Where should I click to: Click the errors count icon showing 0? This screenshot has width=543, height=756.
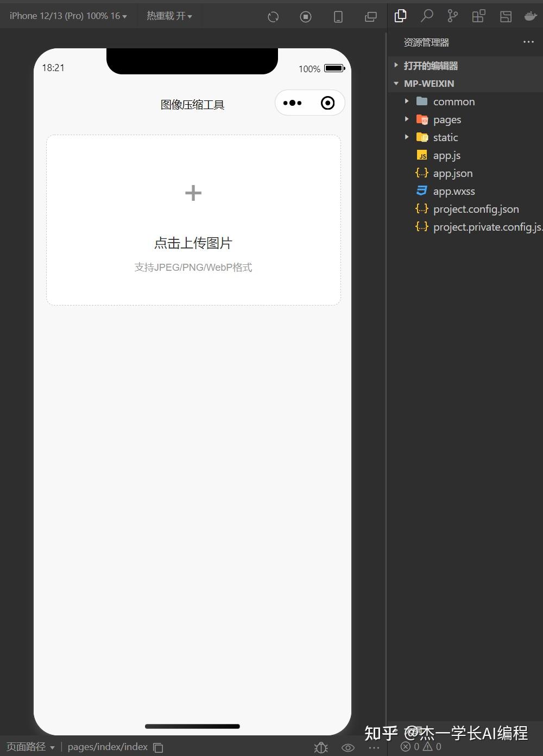(x=410, y=747)
